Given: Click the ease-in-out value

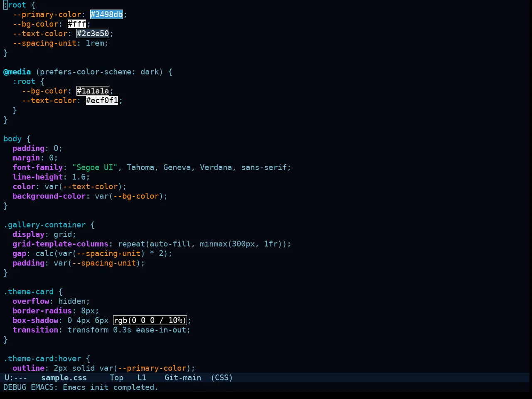Looking at the screenshot, I should (x=161, y=330).
